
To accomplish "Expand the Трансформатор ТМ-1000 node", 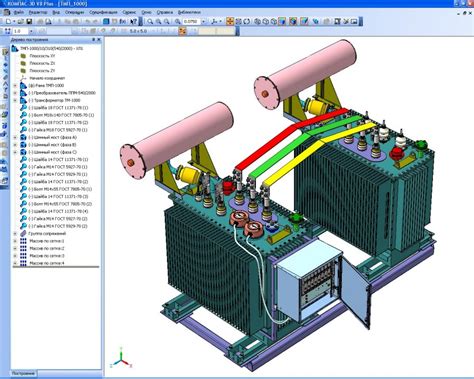I will click(15, 100).
